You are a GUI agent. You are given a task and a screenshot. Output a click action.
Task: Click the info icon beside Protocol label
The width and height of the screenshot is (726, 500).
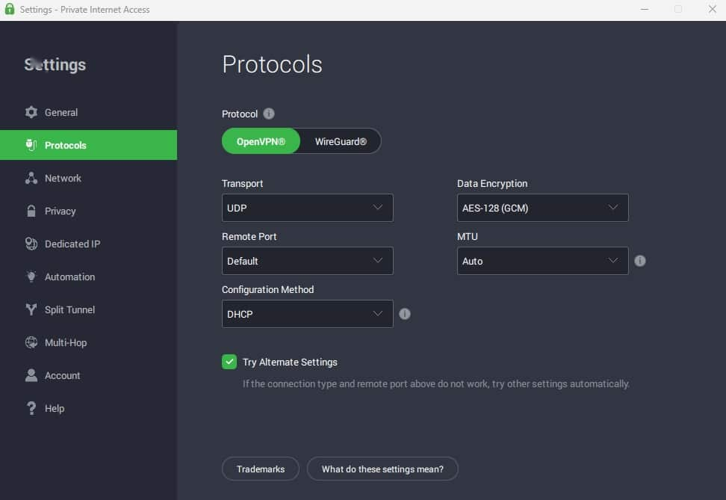pos(269,114)
